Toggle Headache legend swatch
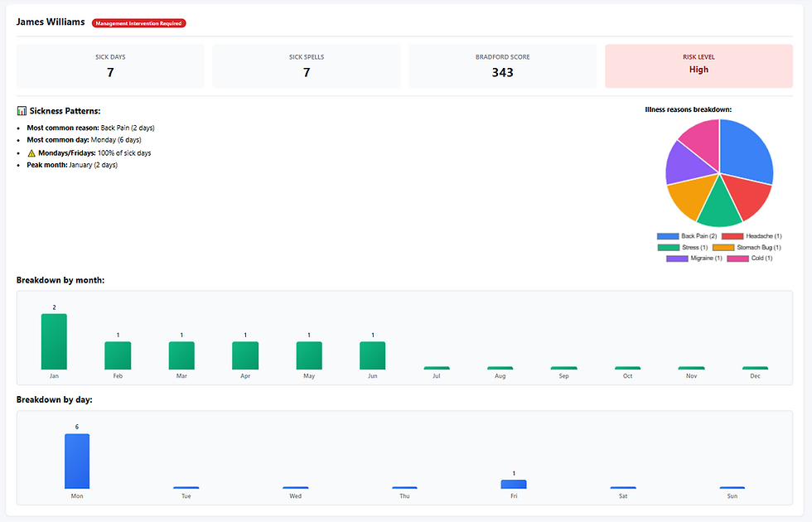This screenshot has height=522, width=812. pyautogui.click(x=732, y=236)
